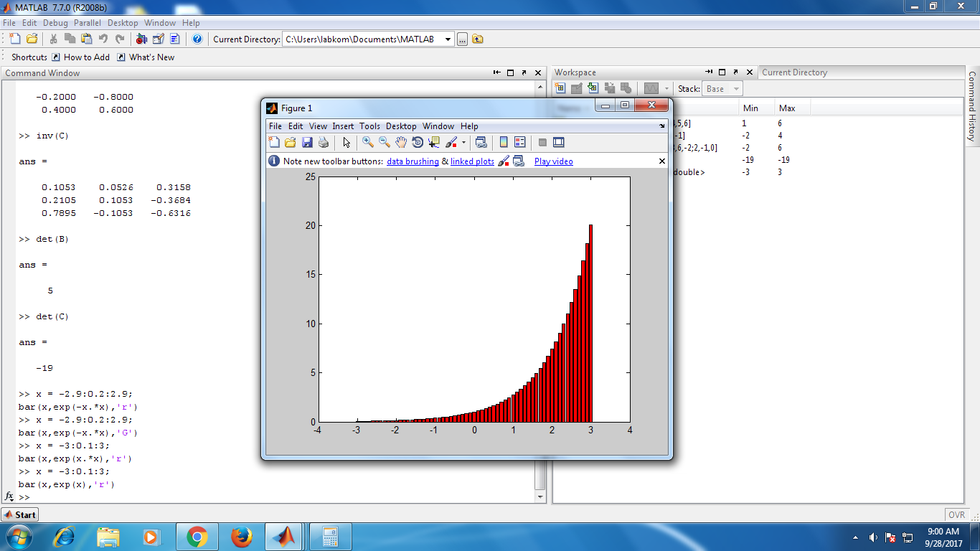This screenshot has height=551, width=980.
Task: Browse for folder with the ellipsis button
Action: 463,39
